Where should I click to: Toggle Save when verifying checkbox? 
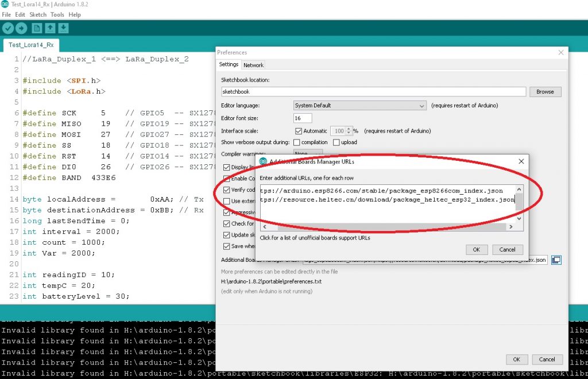pos(226,246)
